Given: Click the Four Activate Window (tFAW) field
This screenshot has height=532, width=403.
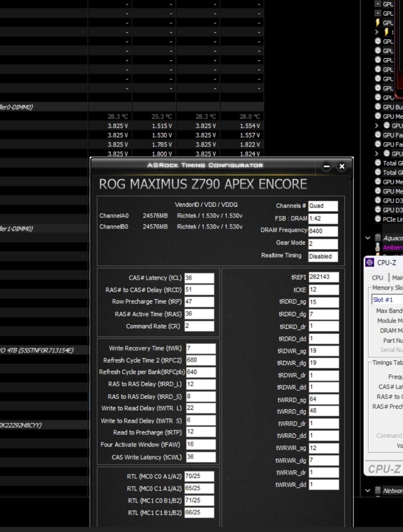Looking at the screenshot, I should coord(201,445).
